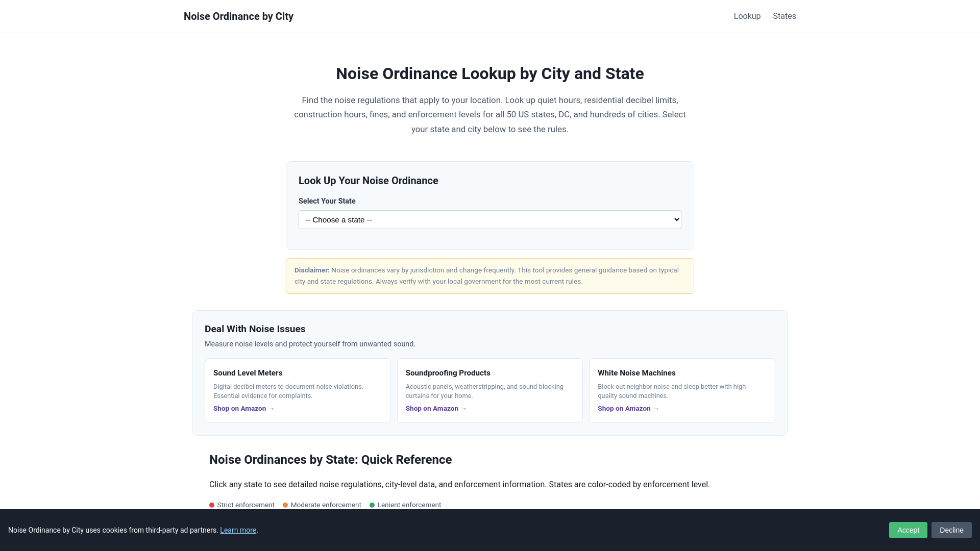Accept the cookie notice
Screen dimensions: 980x551
908,530
